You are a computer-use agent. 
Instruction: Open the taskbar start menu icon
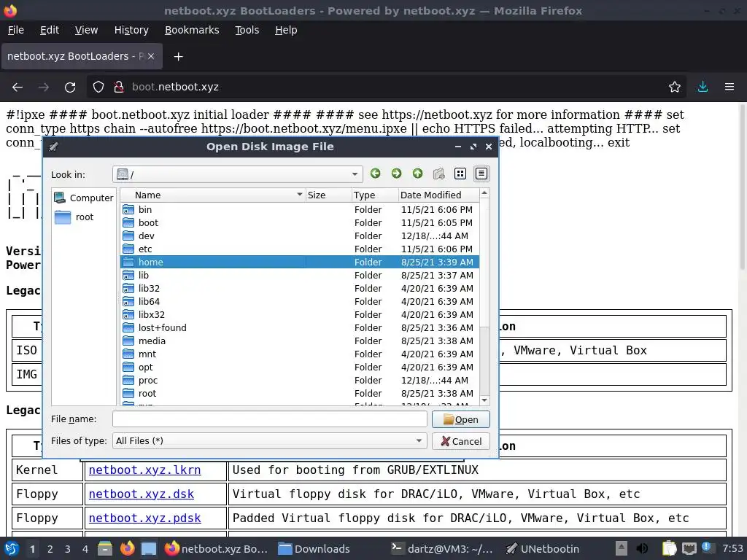(x=12, y=549)
